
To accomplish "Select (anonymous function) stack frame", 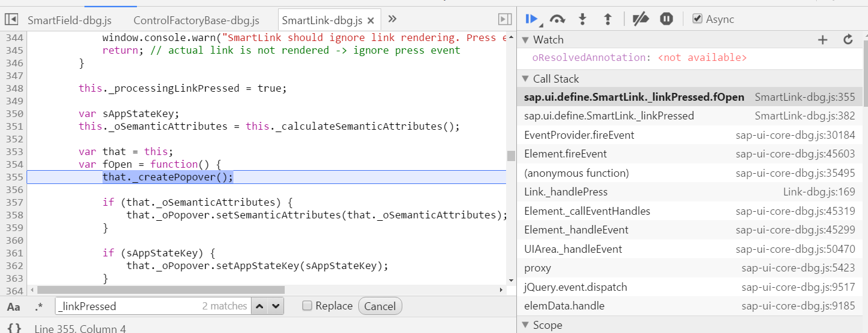I will [689, 173].
